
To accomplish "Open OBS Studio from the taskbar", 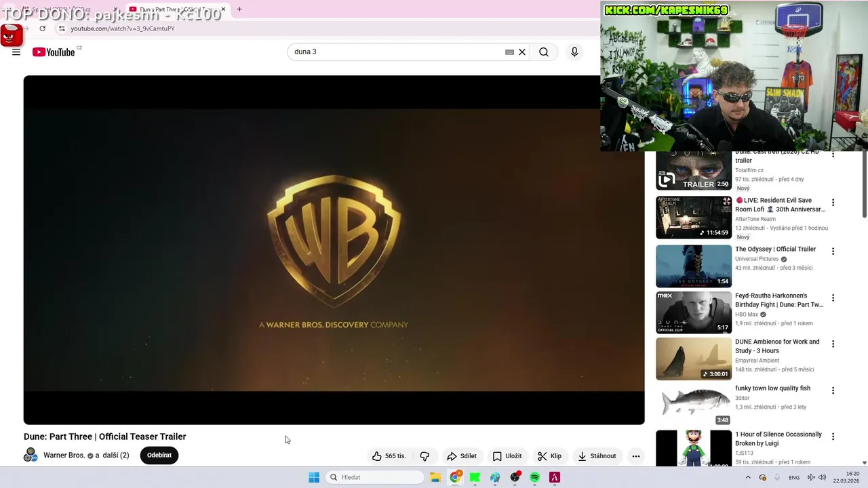I will pos(515,477).
